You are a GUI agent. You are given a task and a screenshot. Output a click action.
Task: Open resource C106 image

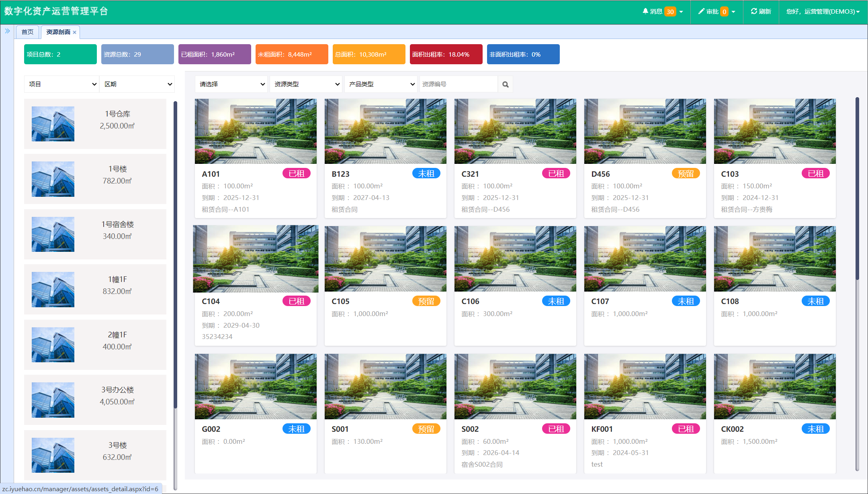click(x=515, y=259)
